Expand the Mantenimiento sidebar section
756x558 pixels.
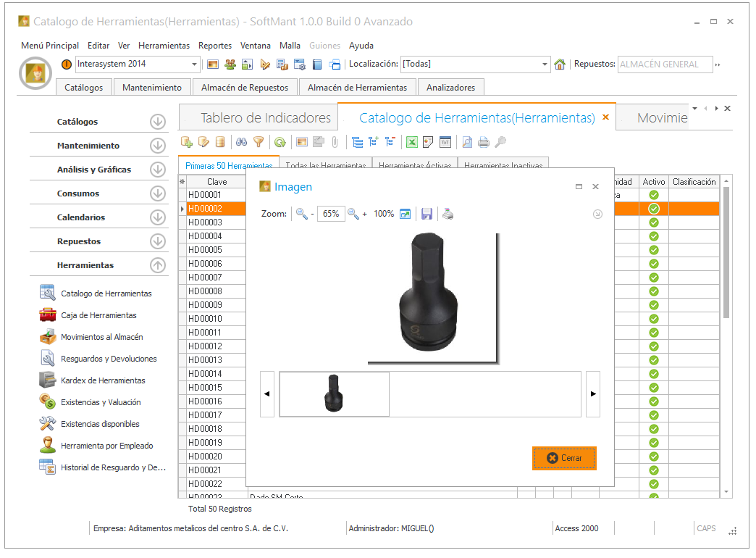point(157,146)
